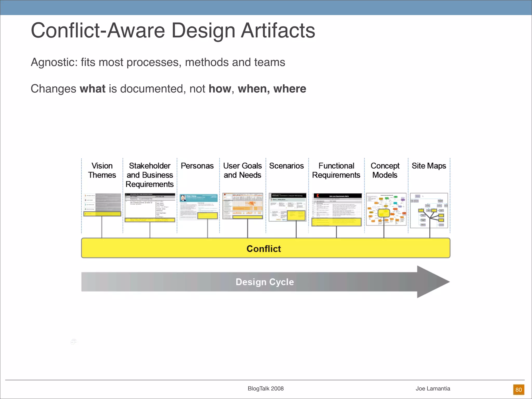Select the Scenarios document thumbnail

pos(287,207)
